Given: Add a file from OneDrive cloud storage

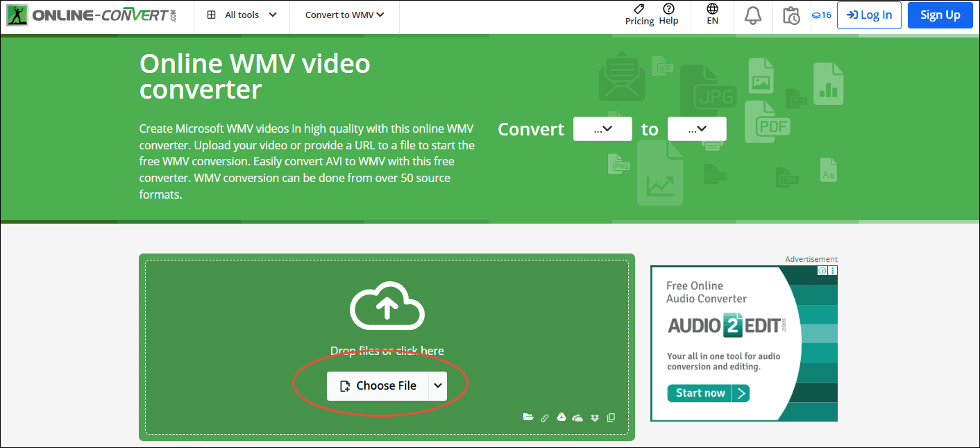Looking at the screenshot, I should (x=577, y=417).
